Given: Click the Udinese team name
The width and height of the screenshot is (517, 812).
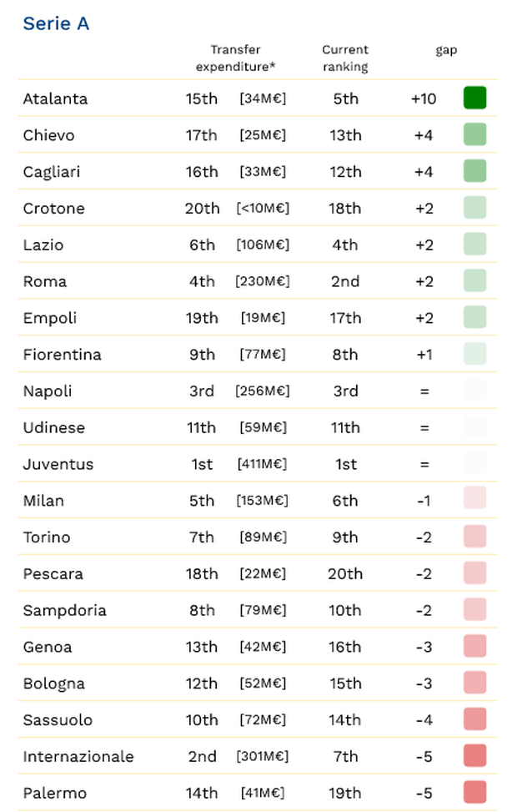Looking at the screenshot, I should tap(54, 427).
